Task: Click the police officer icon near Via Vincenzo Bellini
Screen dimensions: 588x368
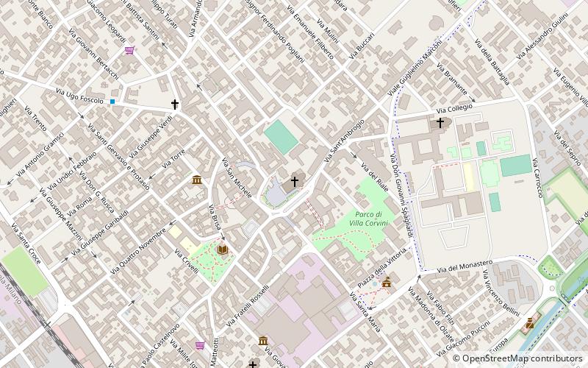Action: (x=529, y=322)
